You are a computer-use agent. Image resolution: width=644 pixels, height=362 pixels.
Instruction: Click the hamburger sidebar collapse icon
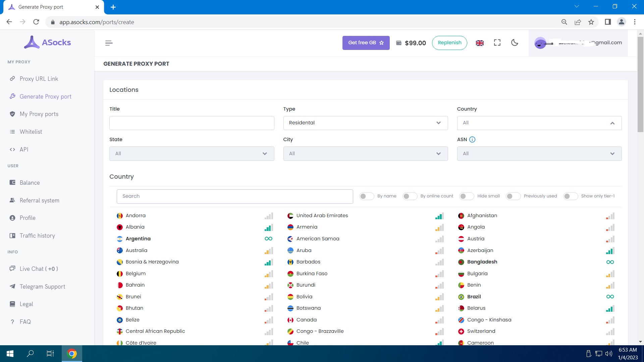point(109,43)
